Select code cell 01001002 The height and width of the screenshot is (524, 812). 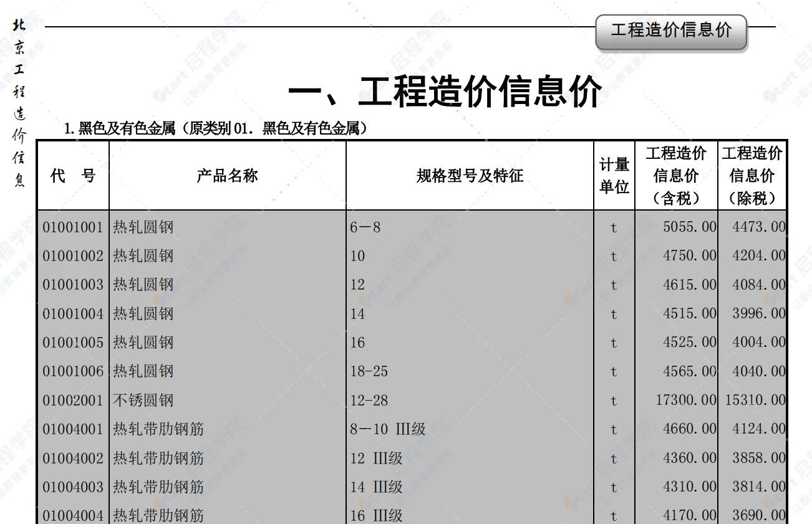coord(73,256)
